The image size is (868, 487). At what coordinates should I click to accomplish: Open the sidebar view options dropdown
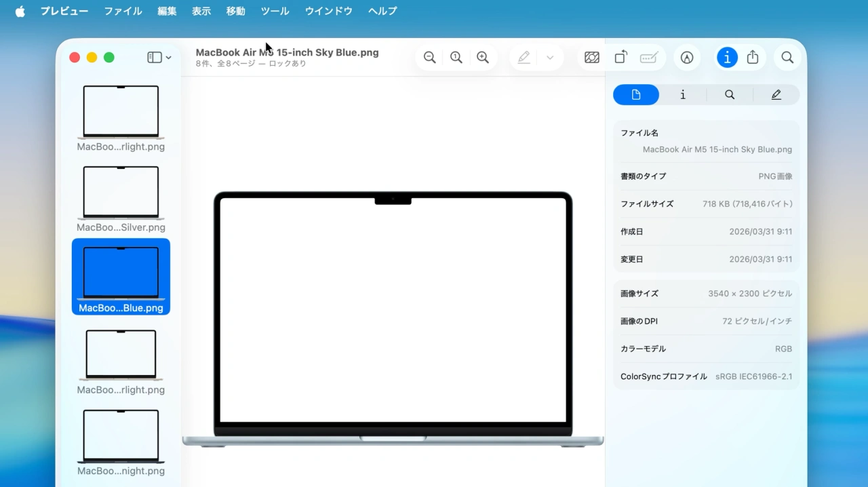[x=159, y=57]
